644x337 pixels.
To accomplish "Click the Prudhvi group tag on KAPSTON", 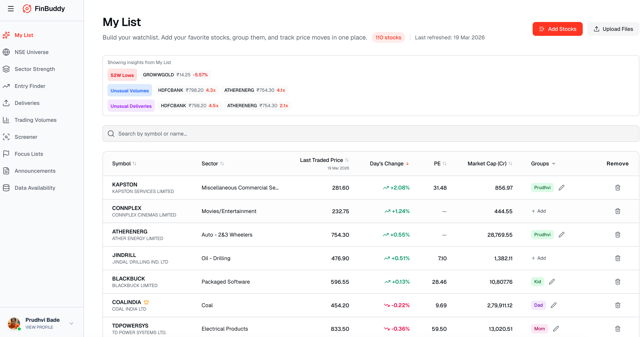I will [x=542, y=188].
